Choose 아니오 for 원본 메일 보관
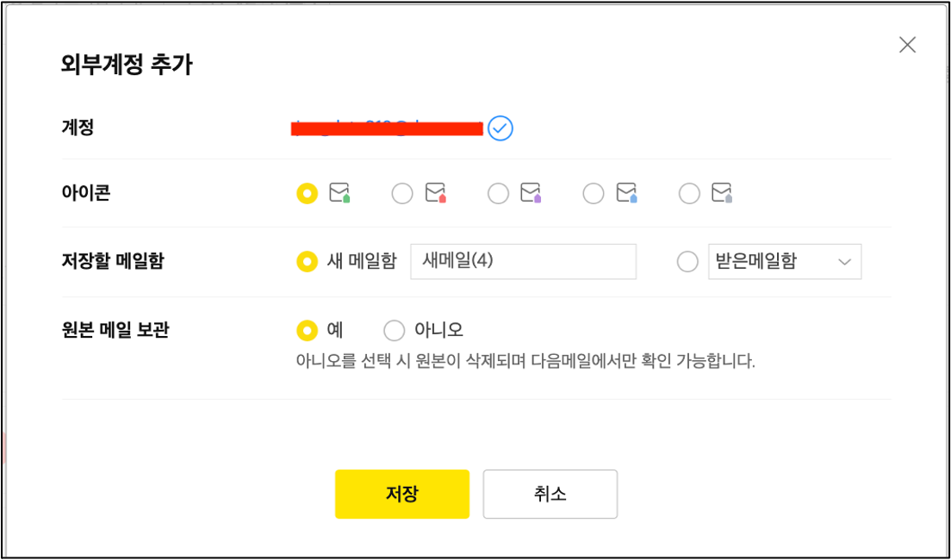 click(394, 330)
